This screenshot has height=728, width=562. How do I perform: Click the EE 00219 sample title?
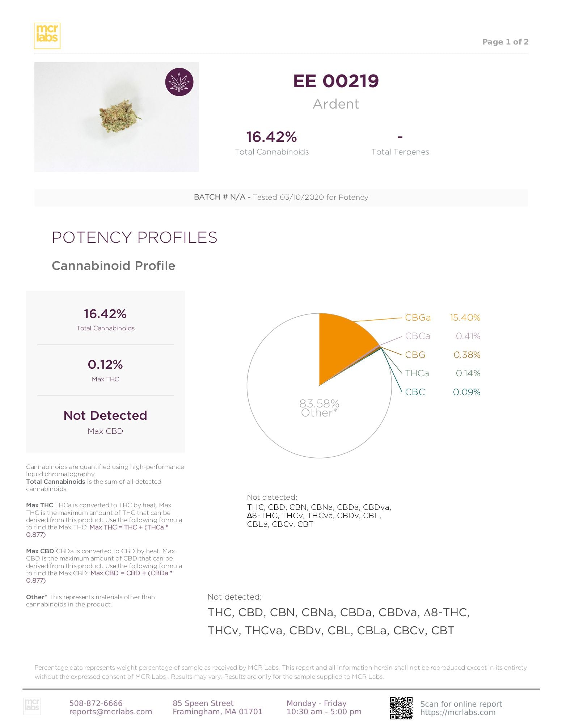tap(336, 81)
